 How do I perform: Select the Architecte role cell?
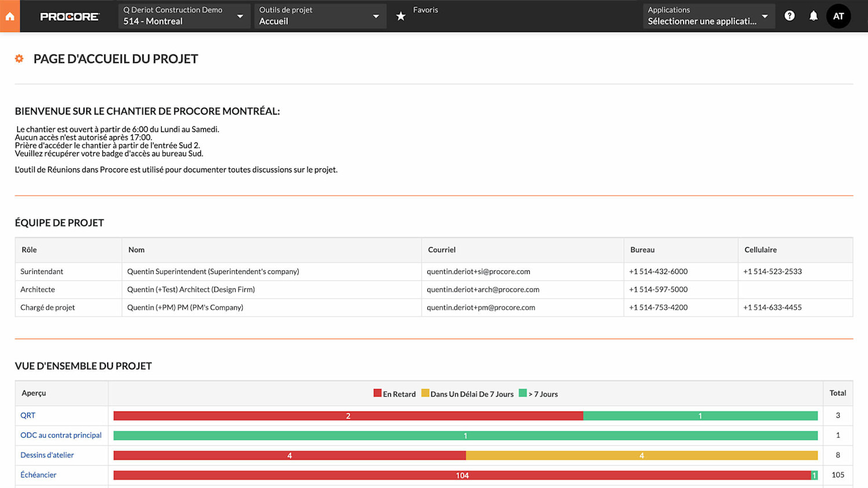point(68,289)
